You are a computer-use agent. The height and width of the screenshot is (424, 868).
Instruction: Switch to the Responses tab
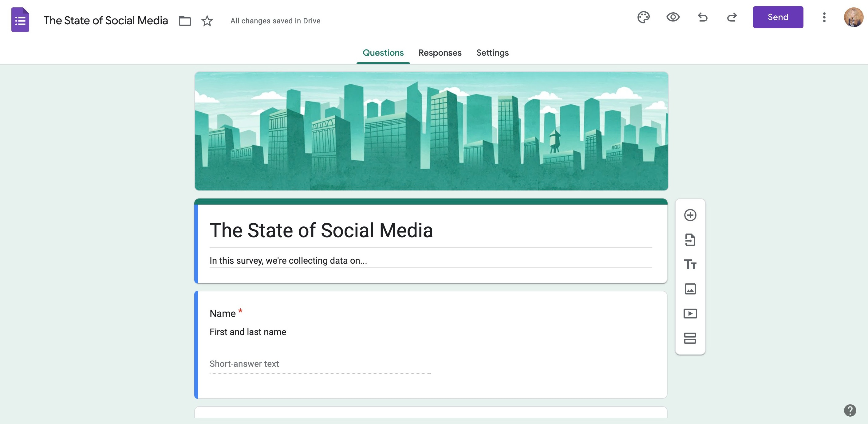440,53
